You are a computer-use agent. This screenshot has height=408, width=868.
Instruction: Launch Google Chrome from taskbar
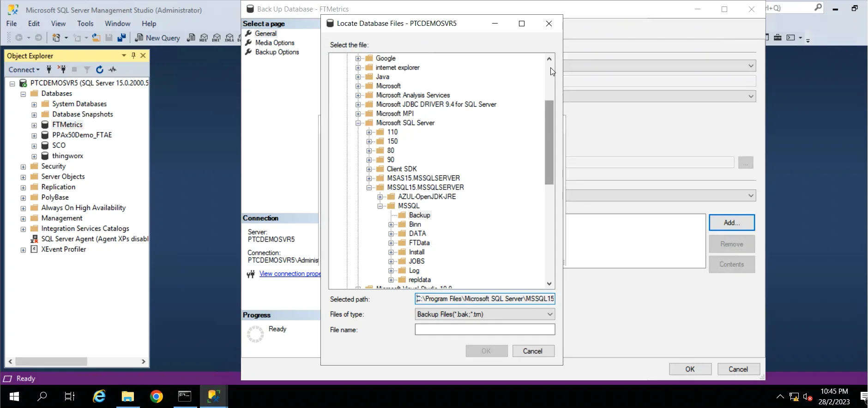pyautogui.click(x=157, y=396)
